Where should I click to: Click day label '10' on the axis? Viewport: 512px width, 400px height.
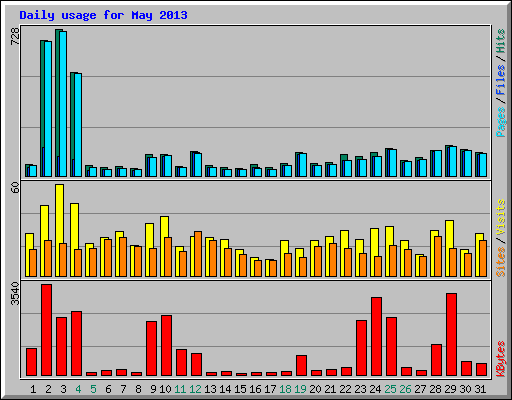pos(165,389)
